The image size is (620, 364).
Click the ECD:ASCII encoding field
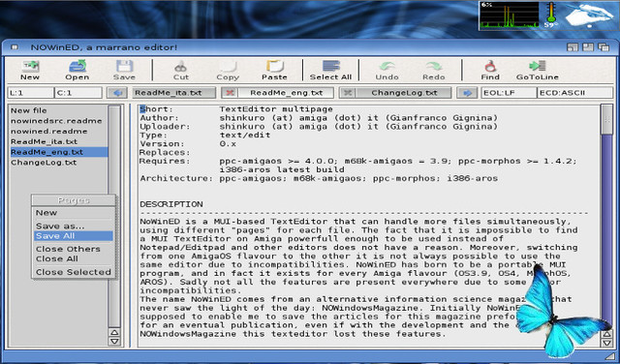click(x=574, y=93)
